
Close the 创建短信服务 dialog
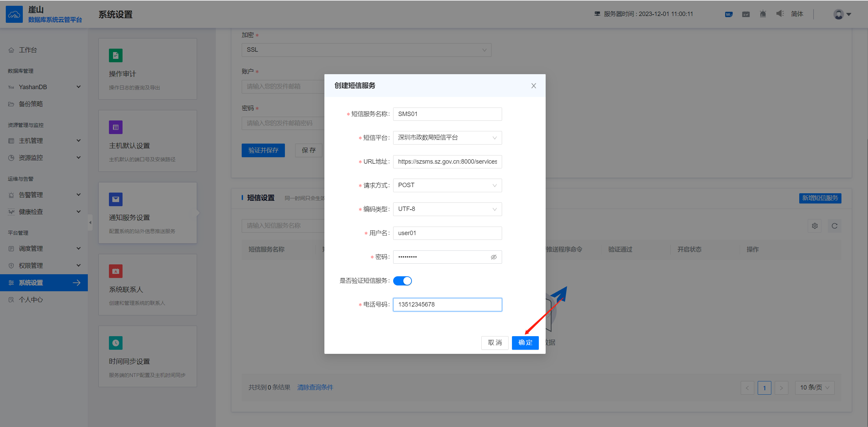[533, 86]
